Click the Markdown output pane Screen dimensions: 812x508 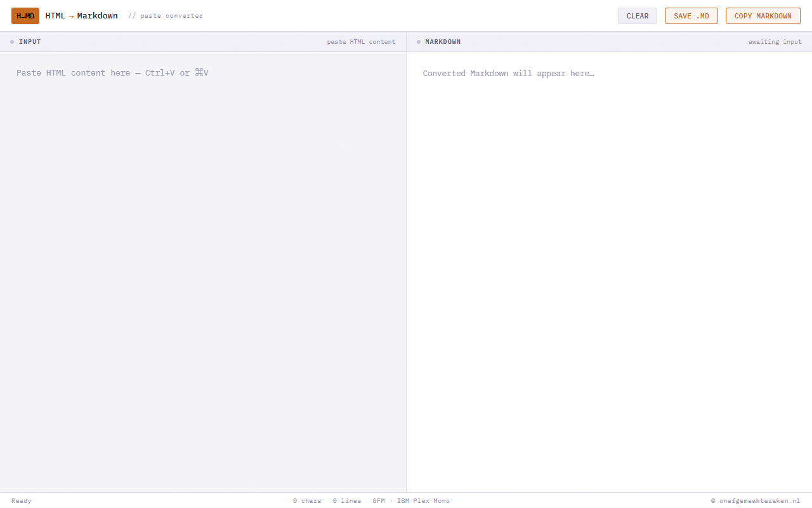pyautogui.click(x=609, y=272)
